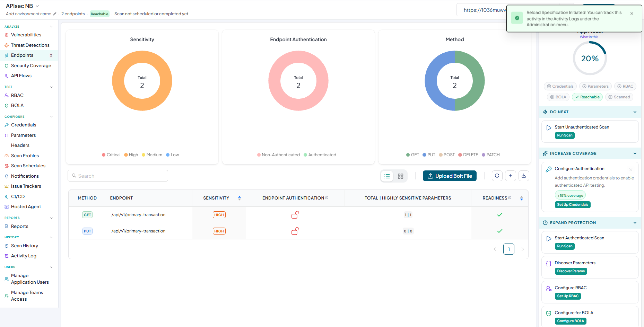Image resolution: width=644 pixels, height=327 pixels.
Task: Click the play icon for Start Authenticated Scan
Action: (x=549, y=239)
